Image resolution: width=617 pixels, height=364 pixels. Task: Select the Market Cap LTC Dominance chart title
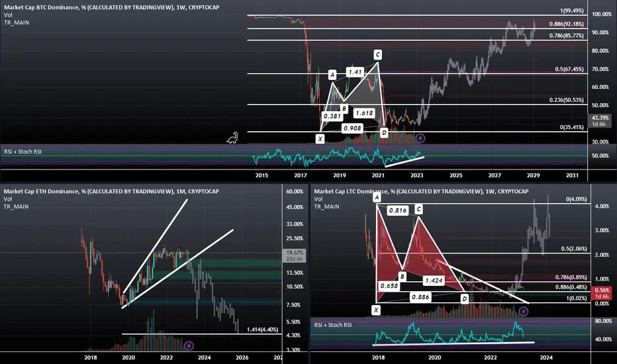[x=421, y=191]
